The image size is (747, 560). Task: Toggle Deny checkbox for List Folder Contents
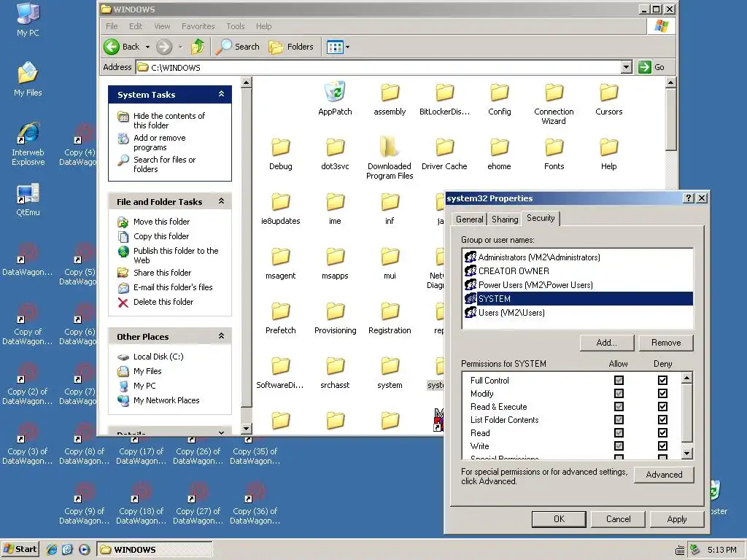click(x=662, y=419)
